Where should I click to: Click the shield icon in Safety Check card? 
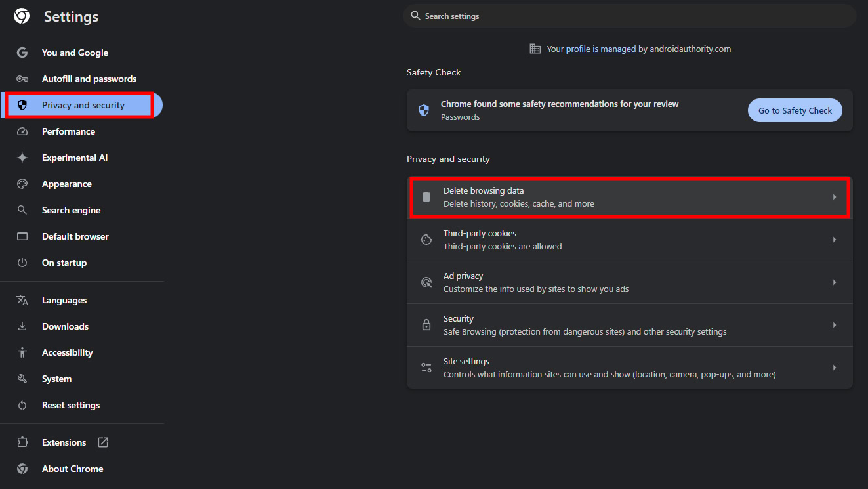point(424,110)
